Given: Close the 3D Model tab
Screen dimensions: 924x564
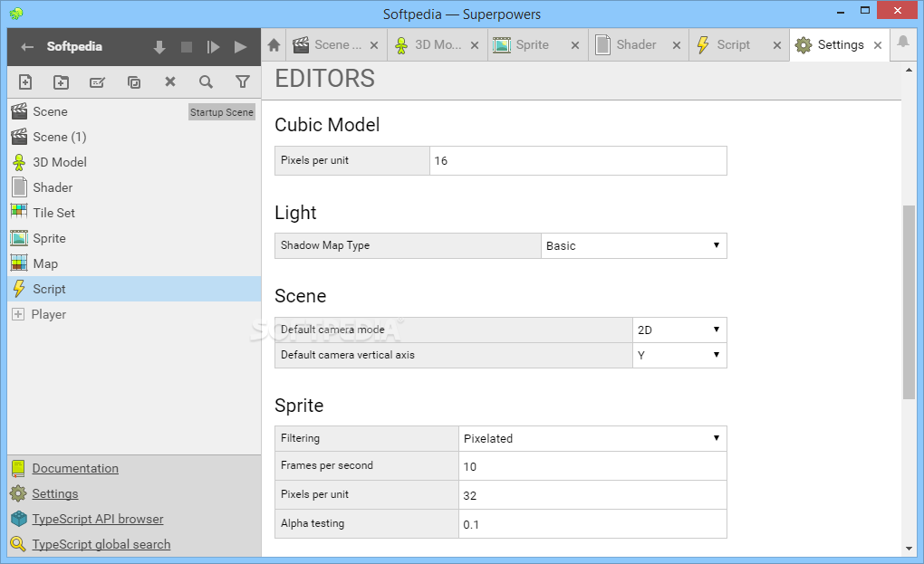Looking at the screenshot, I should coord(475,45).
